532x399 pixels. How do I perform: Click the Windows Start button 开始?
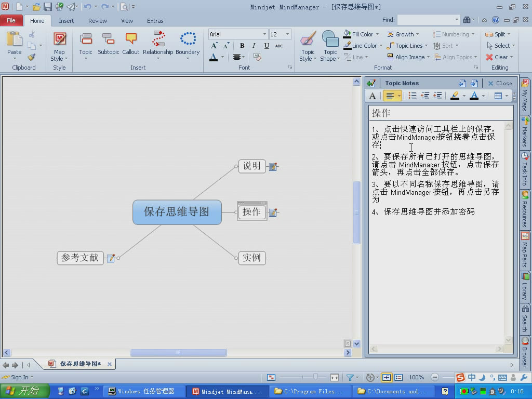tap(24, 391)
